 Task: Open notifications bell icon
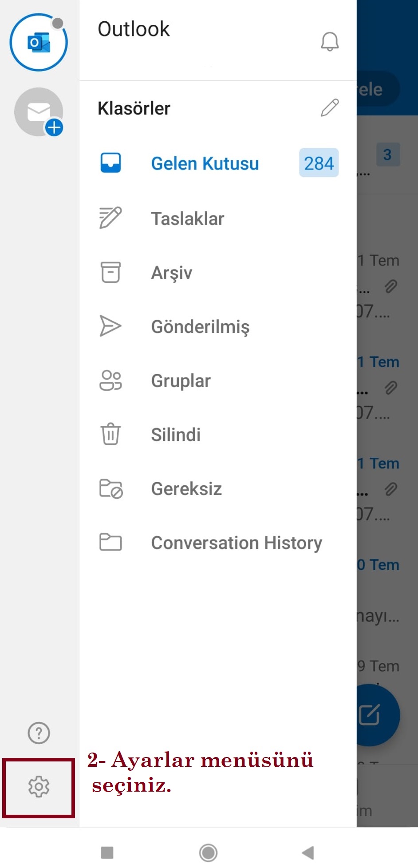330,42
